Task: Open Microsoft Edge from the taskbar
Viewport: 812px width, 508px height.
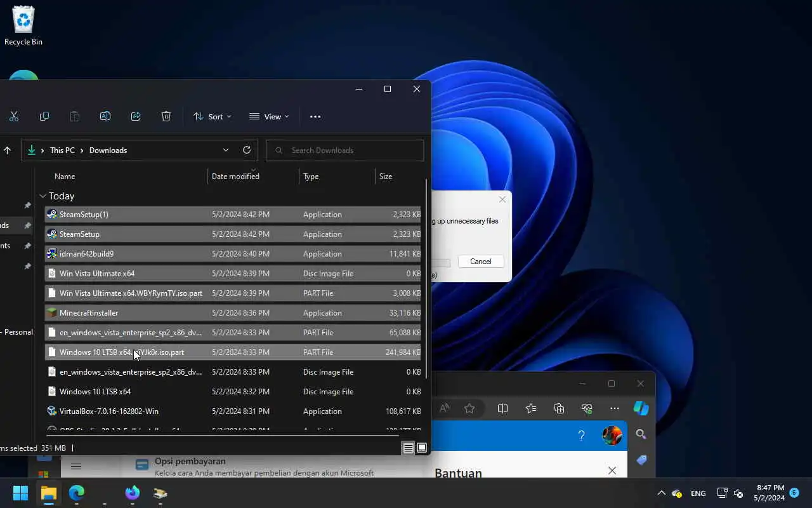Action: (77, 493)
